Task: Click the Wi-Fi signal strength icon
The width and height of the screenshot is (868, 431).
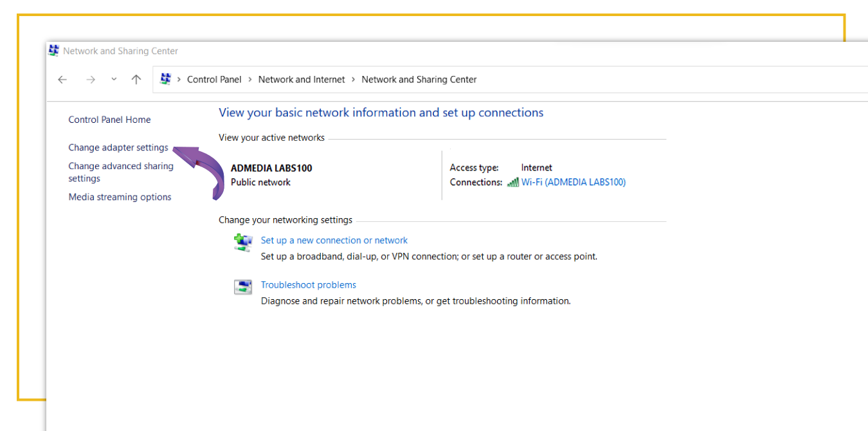Action: click(512, 183)
